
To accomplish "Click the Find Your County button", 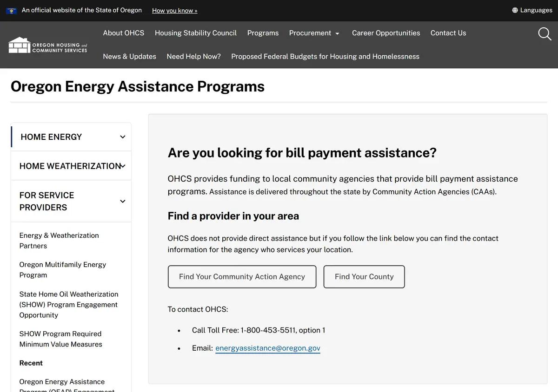I will tap(364, 277).
